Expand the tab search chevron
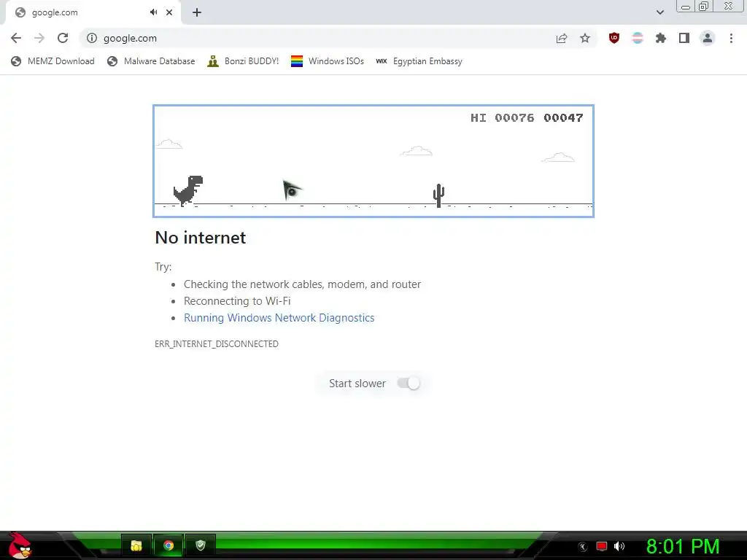The image size is (747, 560). tap(659, 12)
